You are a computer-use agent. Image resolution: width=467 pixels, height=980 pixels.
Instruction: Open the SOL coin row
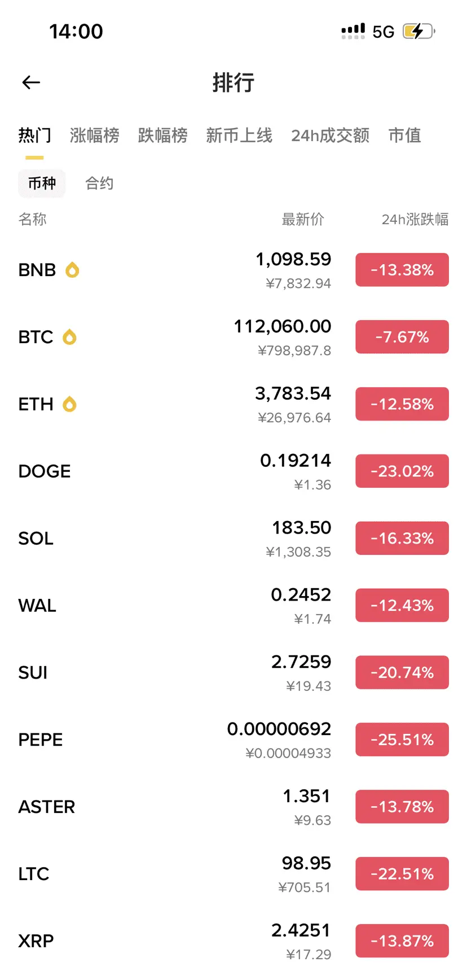pos(233,539)
